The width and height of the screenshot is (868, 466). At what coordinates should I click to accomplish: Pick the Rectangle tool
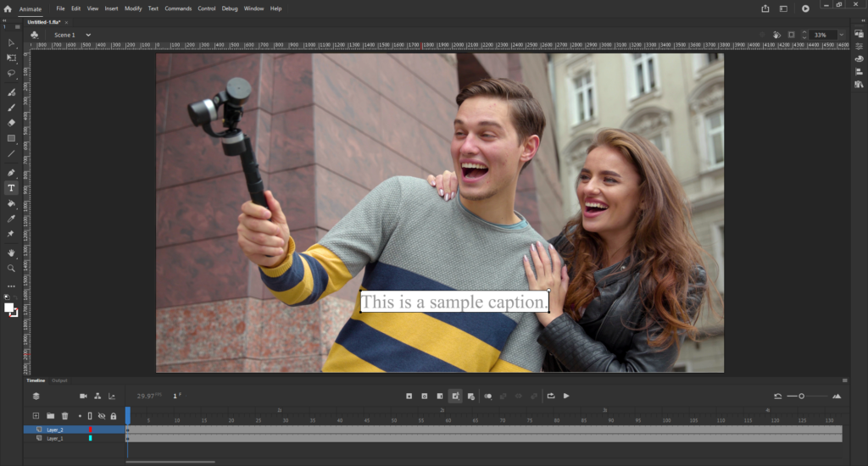[x=11, y=138]
